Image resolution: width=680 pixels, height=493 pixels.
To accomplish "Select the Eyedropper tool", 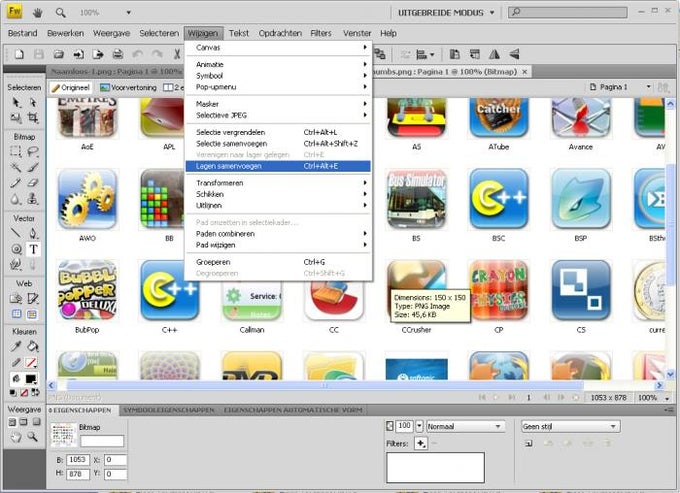I will click(16, 346).
